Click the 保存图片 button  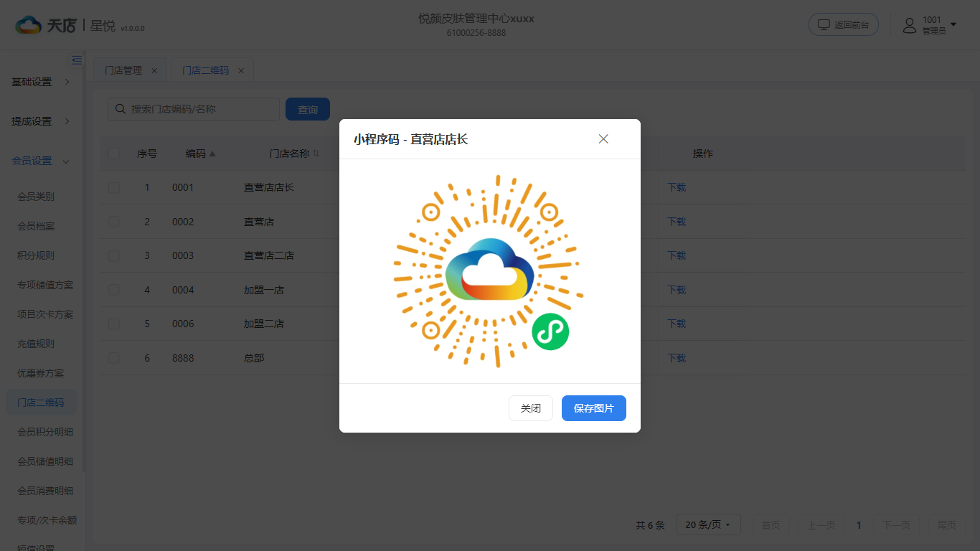(594, 408)
